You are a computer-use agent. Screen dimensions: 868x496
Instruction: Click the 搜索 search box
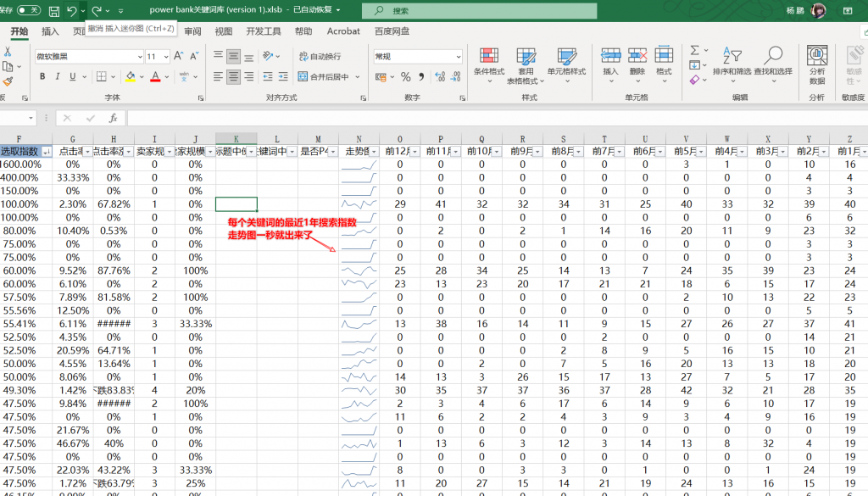(x=480, y=10)
